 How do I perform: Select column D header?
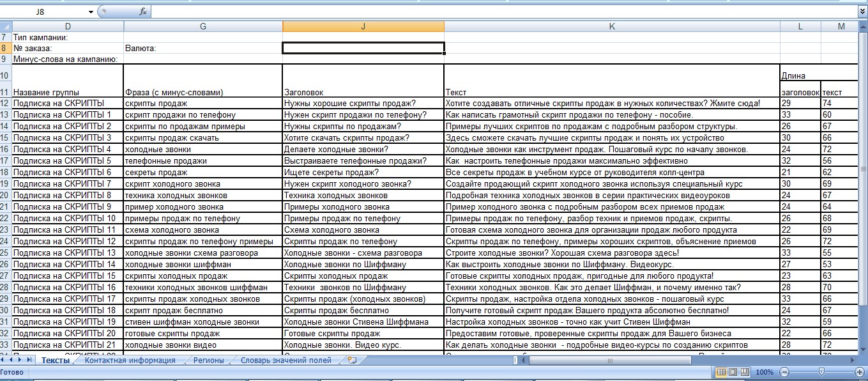[68, 26]
